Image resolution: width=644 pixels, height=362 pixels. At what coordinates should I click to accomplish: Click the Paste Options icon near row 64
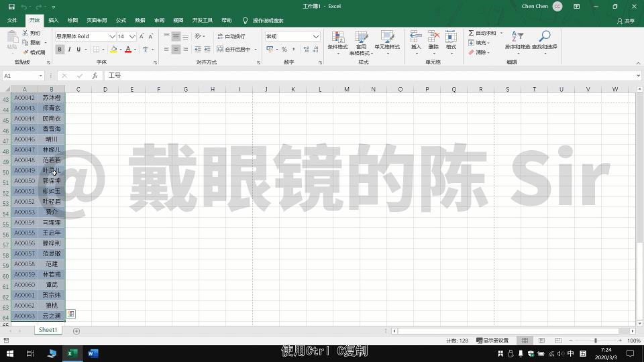tap(70, 314)
